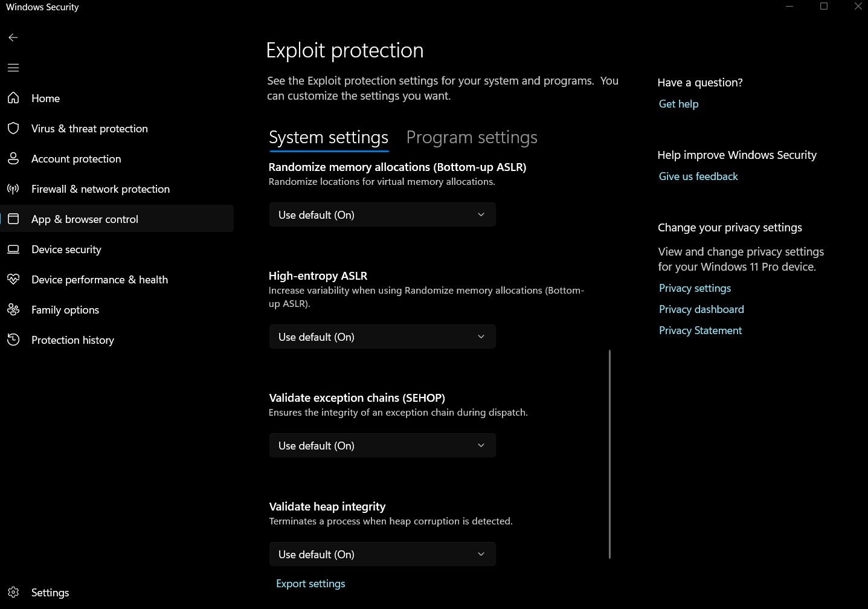
Task: Click the Family options people icon
Action: point(13,309)
